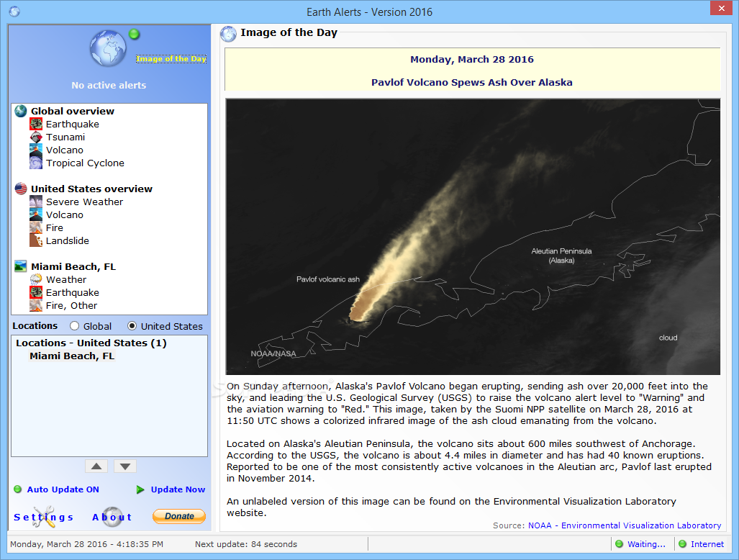Toggle Auto Update ON setting
The width and height of the screenshot is (739, 560).
(63, 489)
